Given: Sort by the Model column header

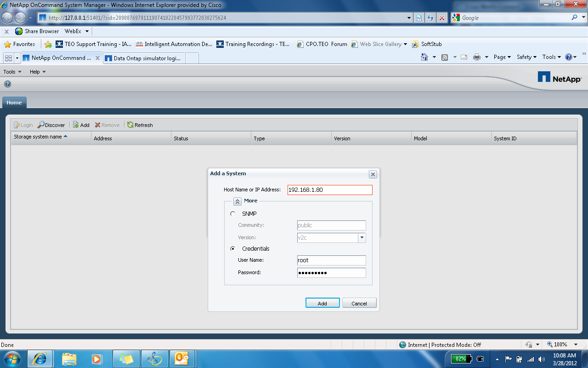Looking at the screenshot, I should [x=451, y=138].
